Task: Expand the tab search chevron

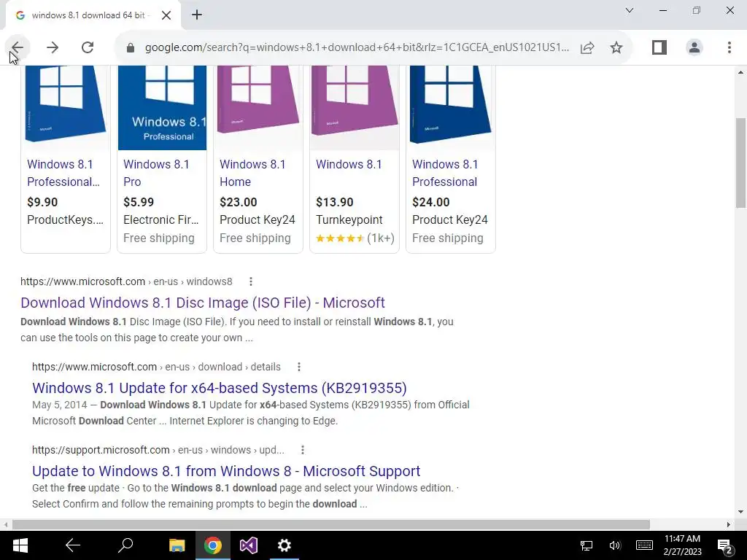Action: point(630,10)
